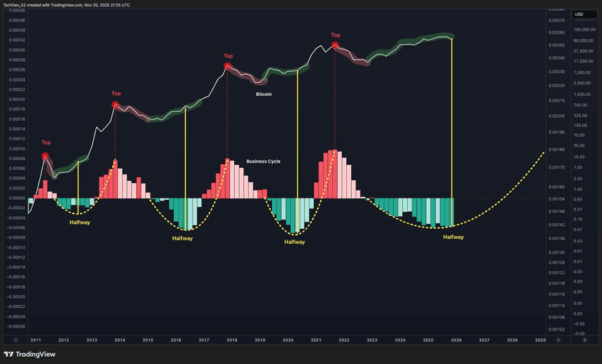The width and height of the screenshot is (602, 364).
Task: Click the Z scale button at bottom-left
Action: click(15, 339)
